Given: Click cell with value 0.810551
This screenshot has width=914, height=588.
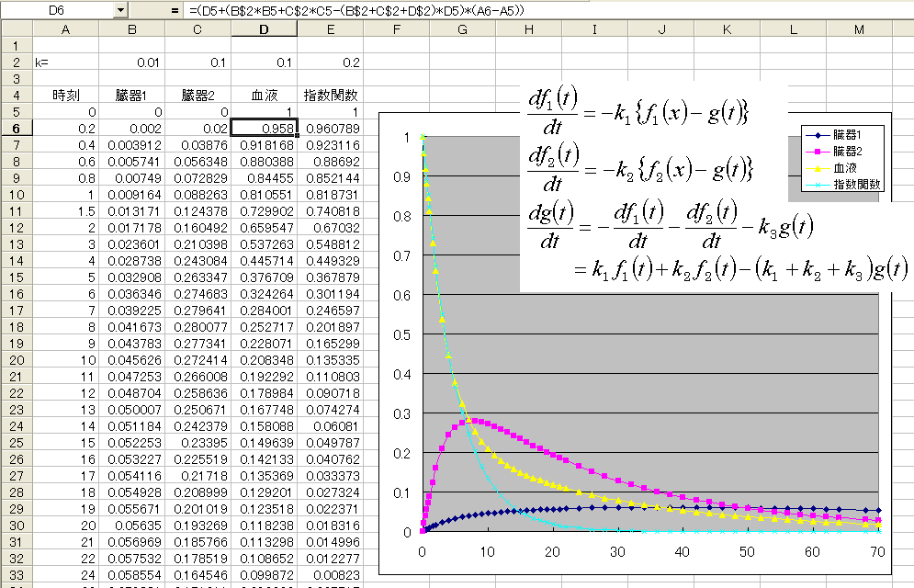Looking at the screenshot, I should click(x=264, y=195).
